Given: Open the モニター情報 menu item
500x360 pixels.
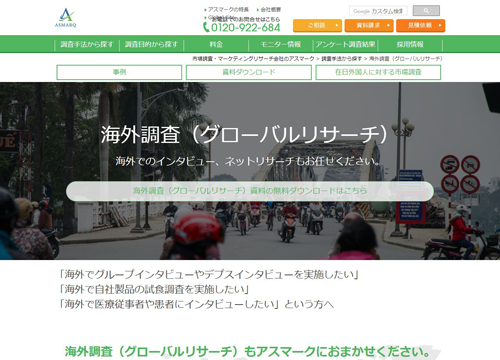Looking at the screenshot, I should click(x=281, y=44).
